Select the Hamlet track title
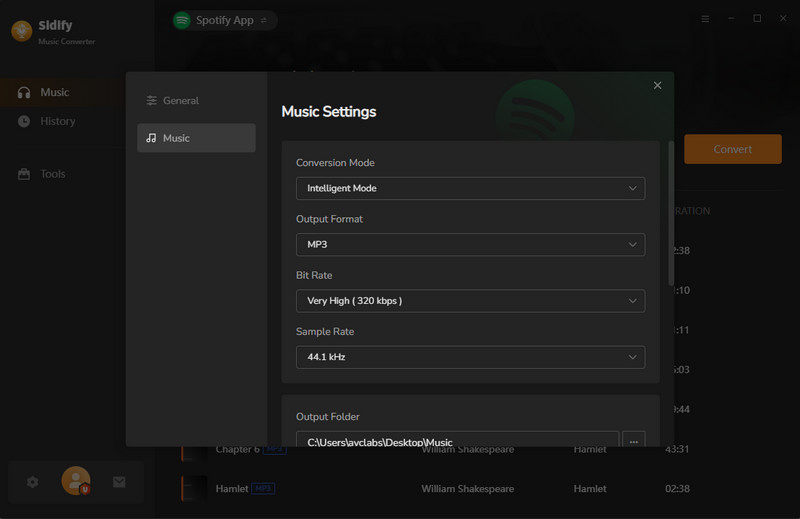 pyautogui.click(x=232, y=489)
